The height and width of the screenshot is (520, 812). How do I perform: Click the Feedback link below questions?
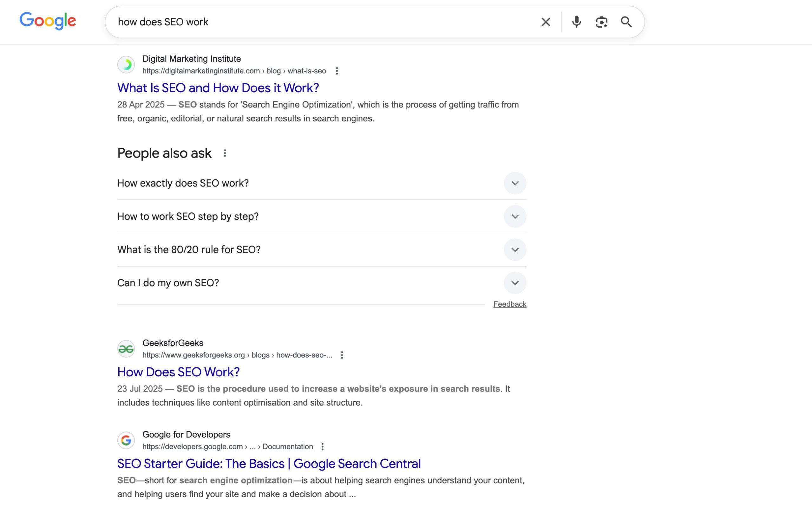click(509, 304)
